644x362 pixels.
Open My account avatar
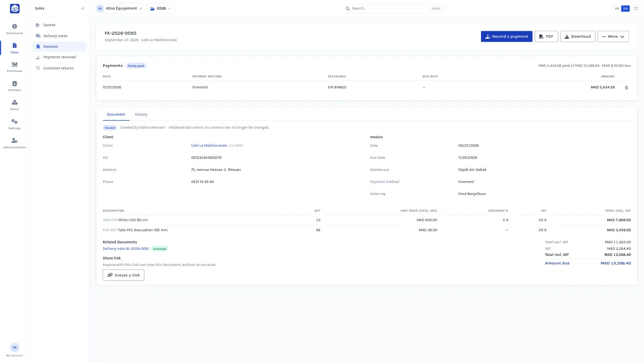[x=15, y=347]
